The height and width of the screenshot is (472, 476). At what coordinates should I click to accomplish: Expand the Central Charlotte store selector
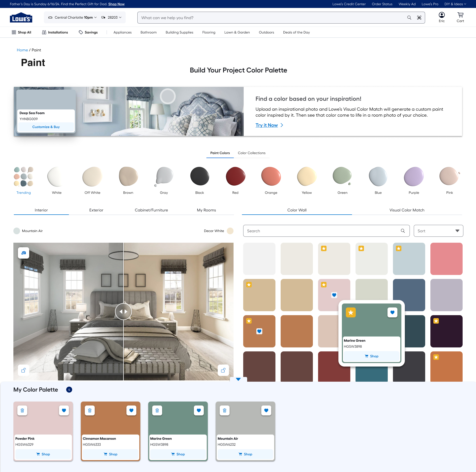coord(73,17)
